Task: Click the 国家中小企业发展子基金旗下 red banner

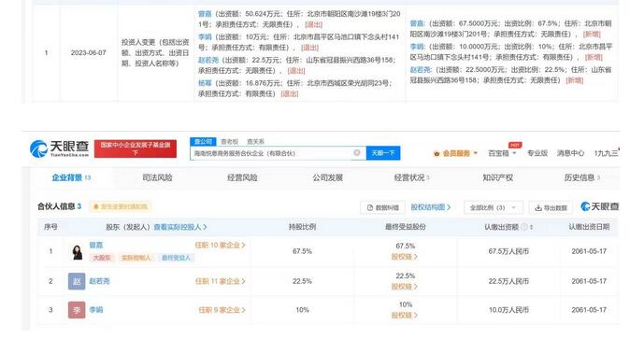Action: [136, 148]
